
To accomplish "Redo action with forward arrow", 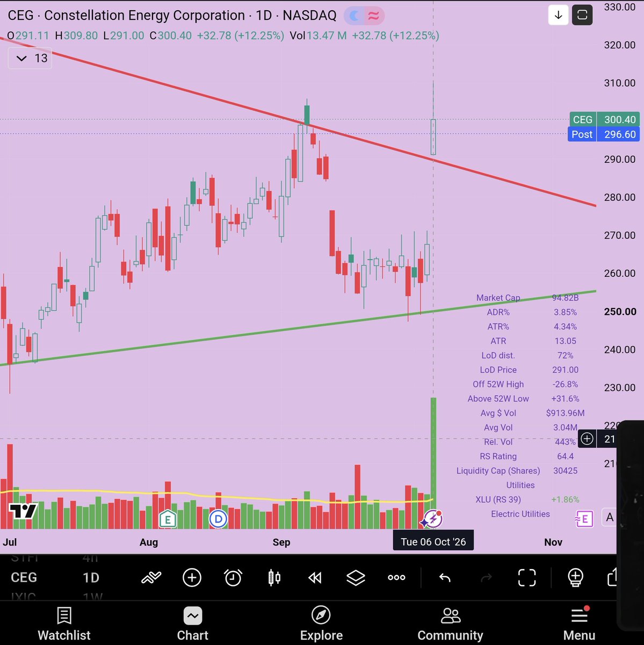I will [486, 578].
